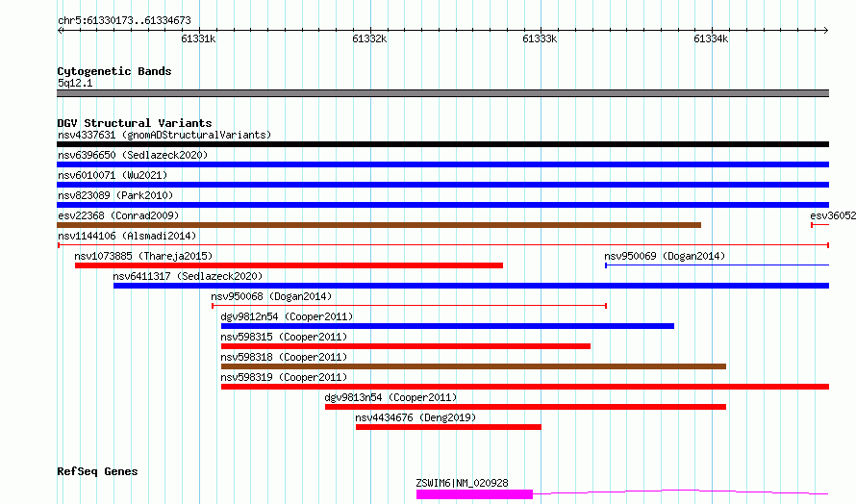The image size is (856, 504).
Task: Click the nsv823089 (Park2010) label
Action: 115,195
